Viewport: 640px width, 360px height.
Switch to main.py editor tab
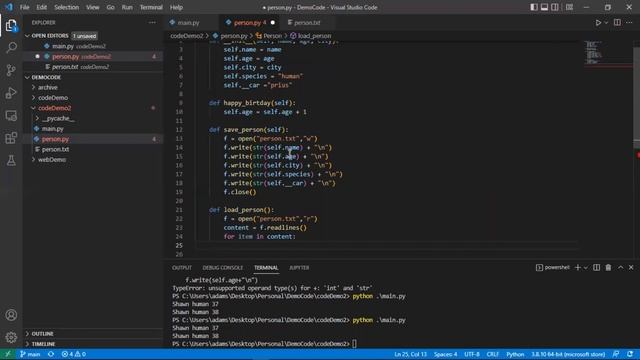click(188, 23)
